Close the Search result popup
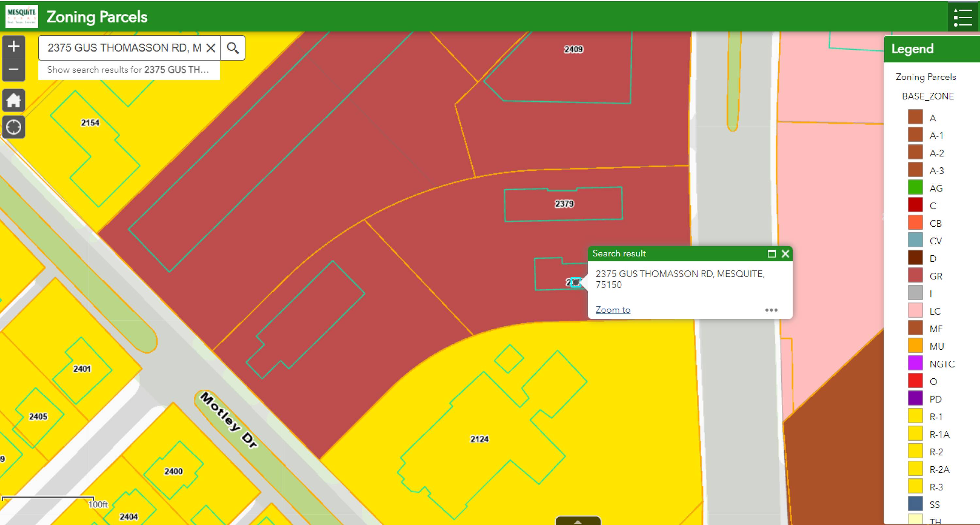 coord(785,254)
